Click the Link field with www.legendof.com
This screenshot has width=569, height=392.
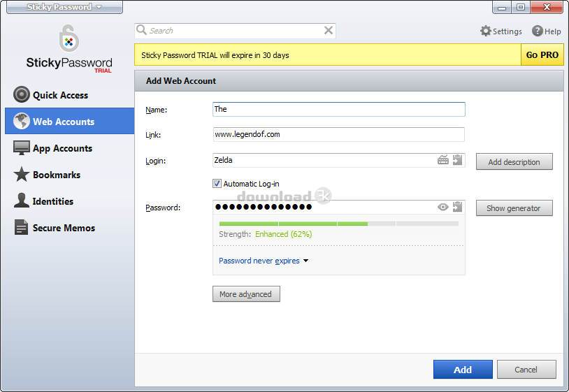(338, 134)
